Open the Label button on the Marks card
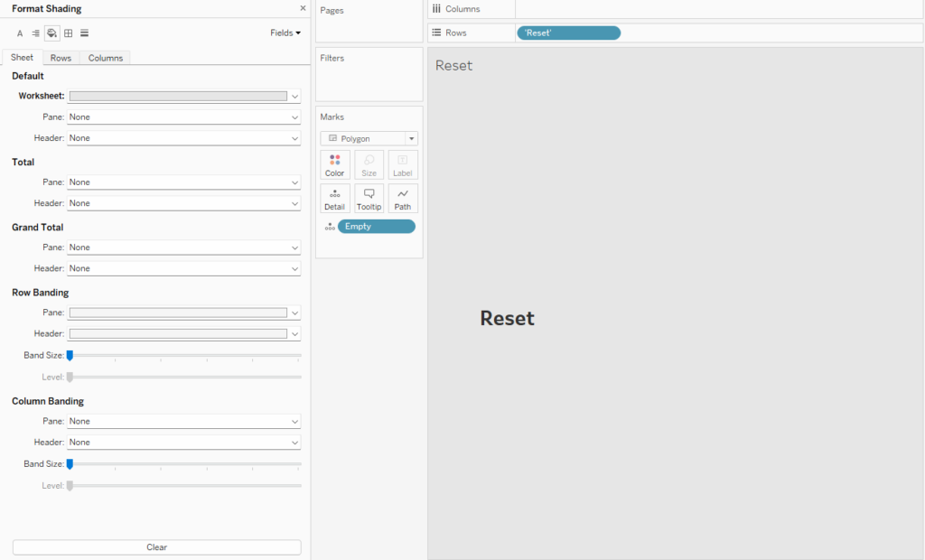The image size is (925, 560). 402,164
